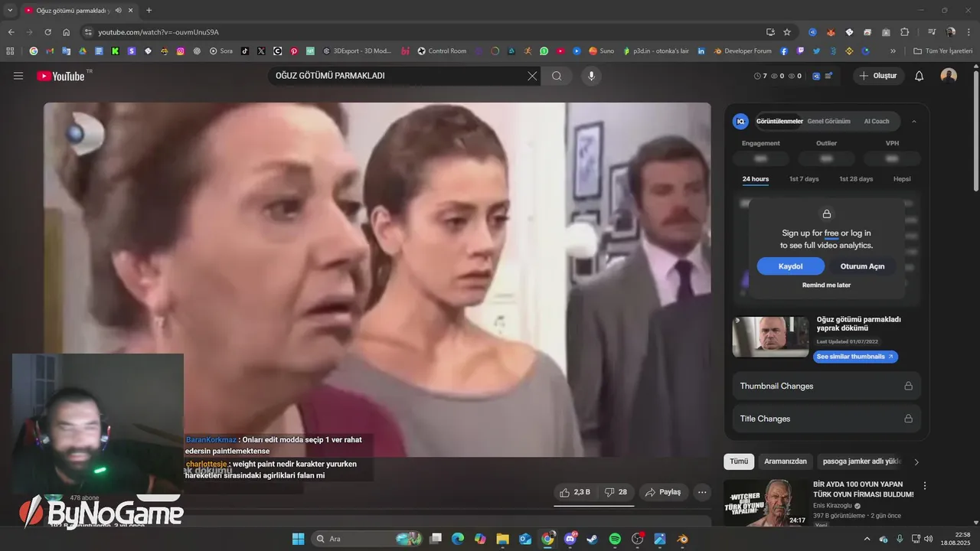
Task: Open the Developer Forum bookmark
Action: [x=743, y=51]
